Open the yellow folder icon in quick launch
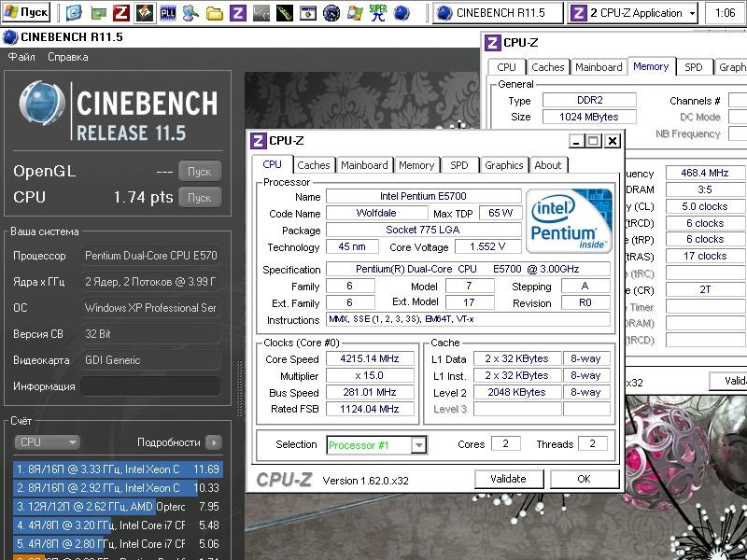This screenshot has width=747, height=560. 215,13
